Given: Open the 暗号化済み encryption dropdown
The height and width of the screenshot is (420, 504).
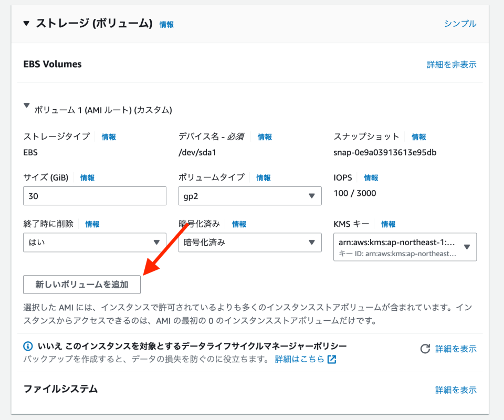Looking at the screenshot, I should [x=250, y=243].
